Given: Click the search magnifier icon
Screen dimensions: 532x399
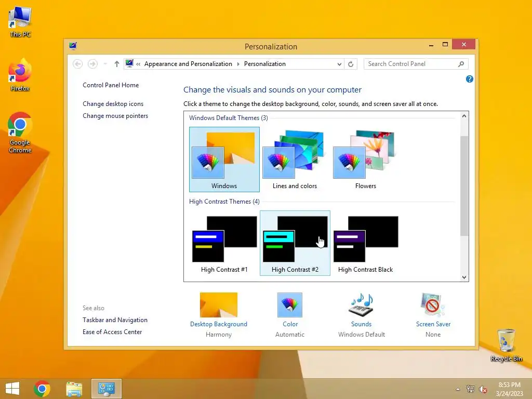Looking at the screenshot, I should coord(461,64).
